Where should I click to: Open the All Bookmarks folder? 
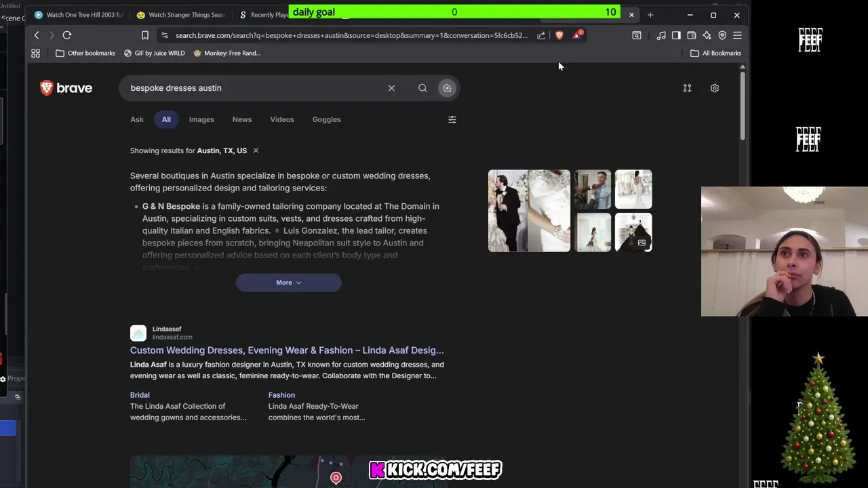(x=715, y=53)
